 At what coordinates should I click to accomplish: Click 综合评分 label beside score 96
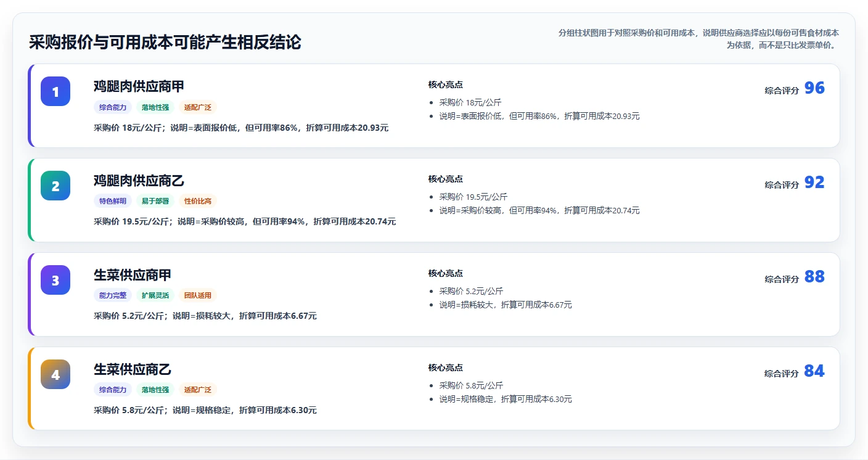click(782, 91)
